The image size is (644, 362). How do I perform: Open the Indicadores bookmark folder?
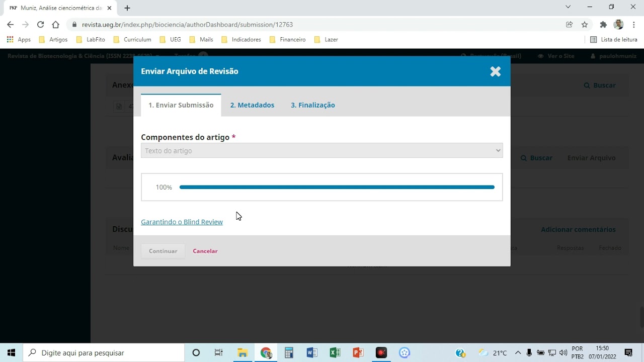pos(241,39)
